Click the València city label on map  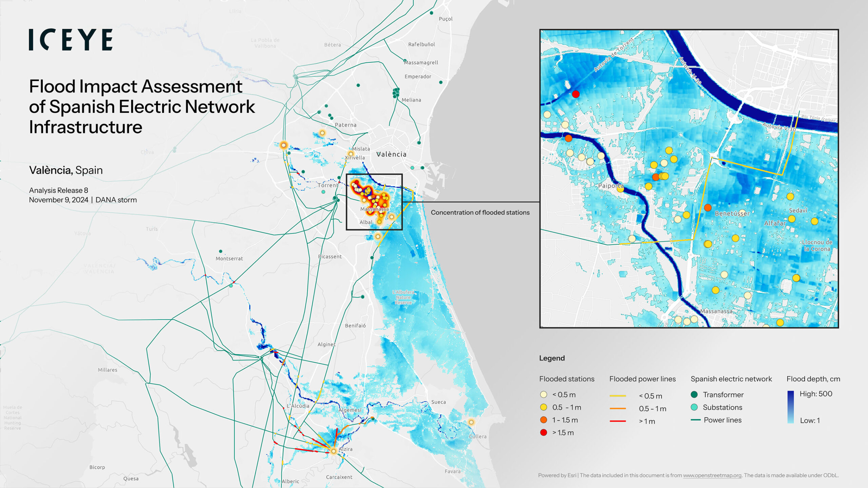[391, 154]
